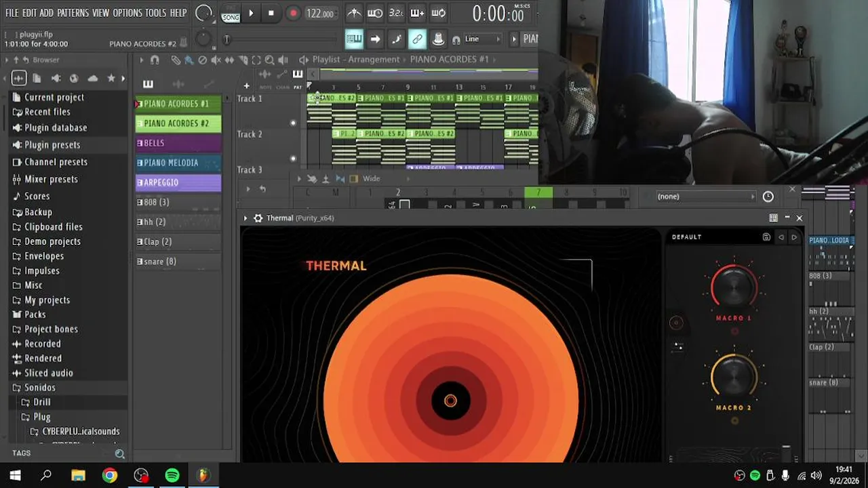Arm the red Record button
The image size is (868, 488).
tap(293, 13)
